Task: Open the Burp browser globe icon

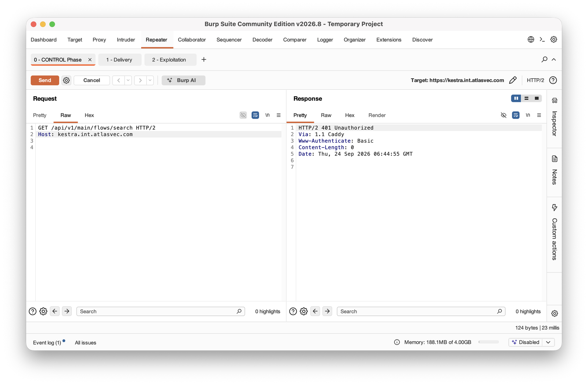Action: 531,39
